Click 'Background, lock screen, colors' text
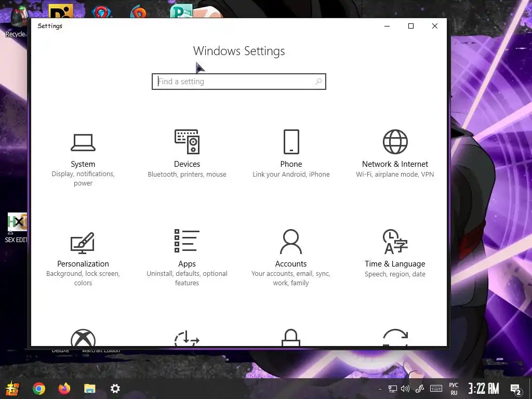The height and width of the screenshot is (399, 532). pos(83,278)
